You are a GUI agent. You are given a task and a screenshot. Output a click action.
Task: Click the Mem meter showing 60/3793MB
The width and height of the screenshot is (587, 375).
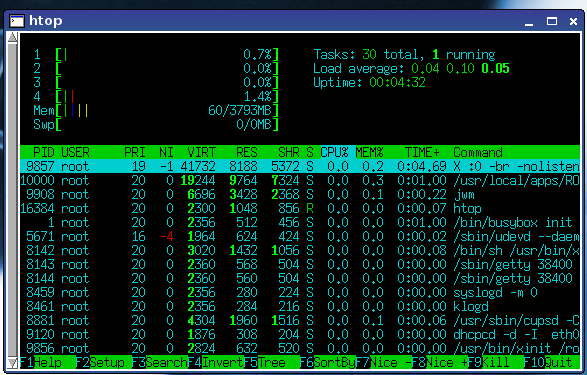coord(156,110)
